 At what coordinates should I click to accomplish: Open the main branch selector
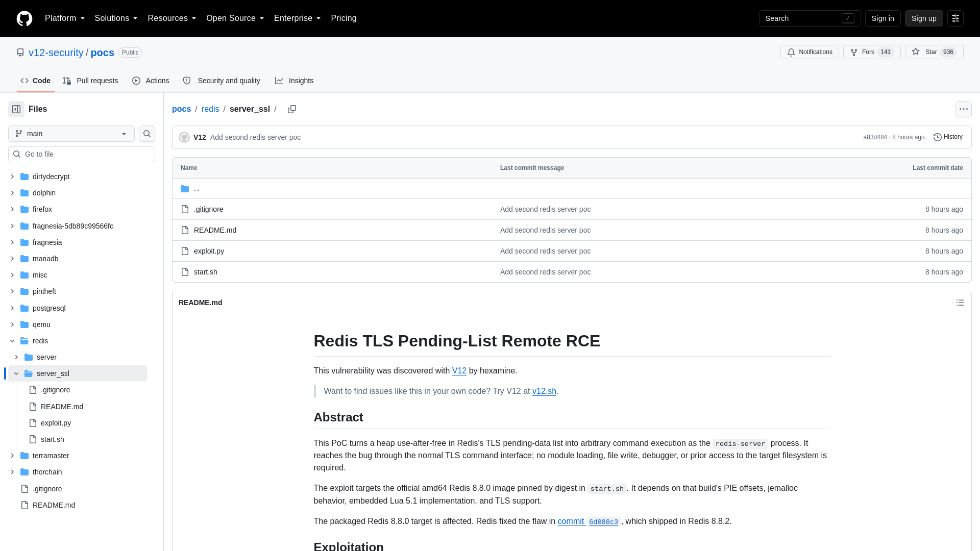point(71,134)
